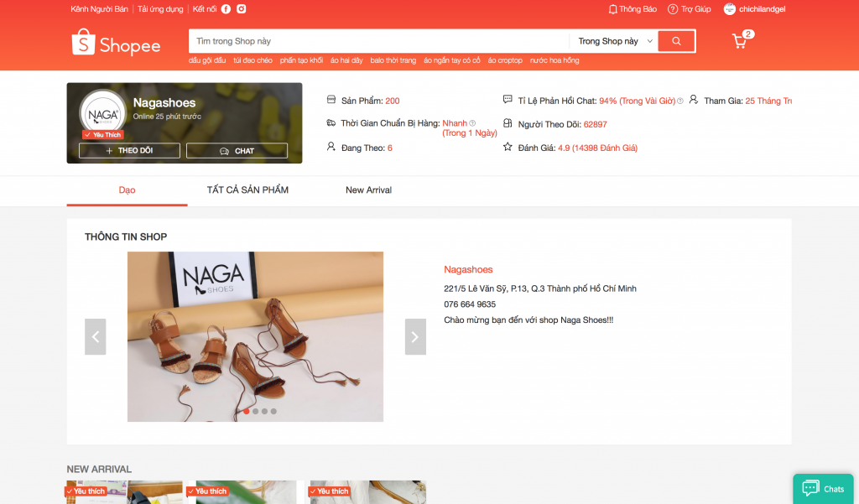Click the Naga Shoes sandals banner image
Image resolution: width=859 pixels, height=504 pixels.
click(x=255, y=336)
